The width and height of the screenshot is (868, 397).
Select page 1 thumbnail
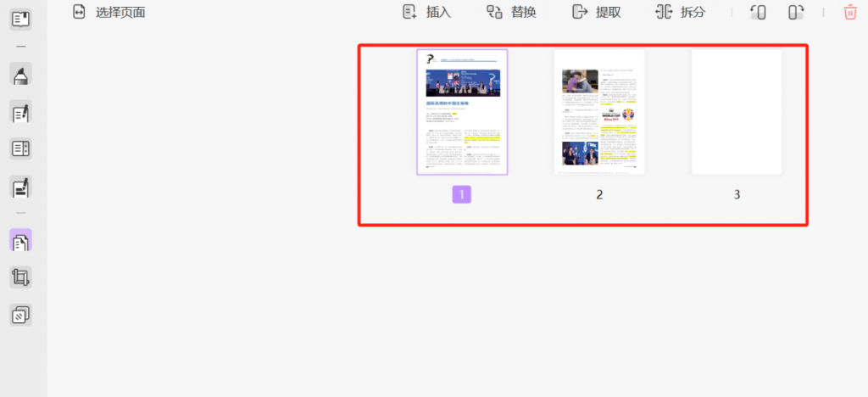click(462, 112)
